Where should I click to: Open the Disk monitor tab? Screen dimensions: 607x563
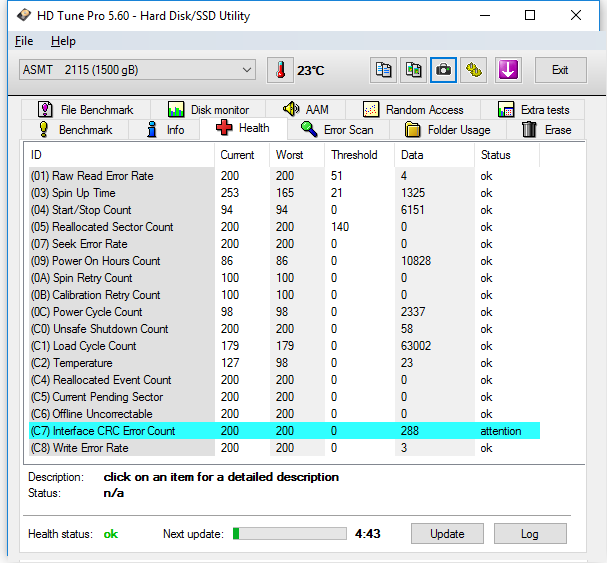coord(208,110)
